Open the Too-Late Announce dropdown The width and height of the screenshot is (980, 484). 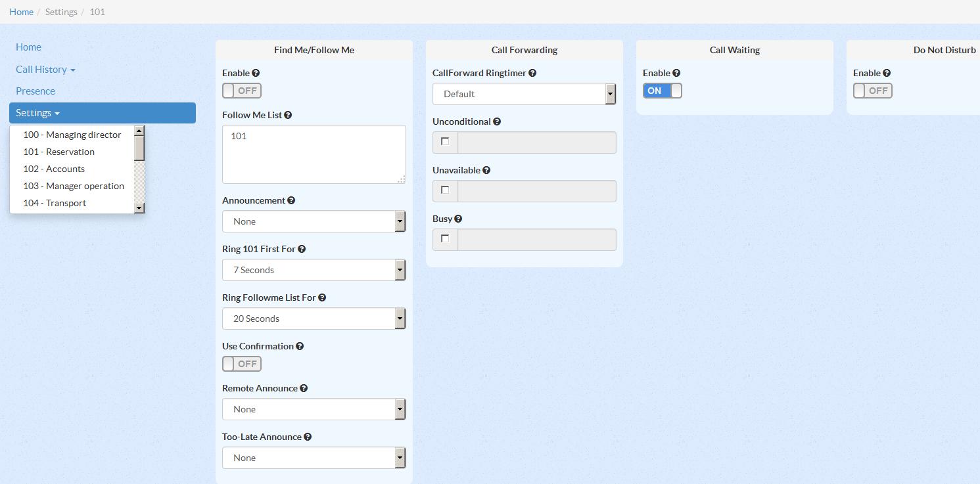click(x=314, y=458)
